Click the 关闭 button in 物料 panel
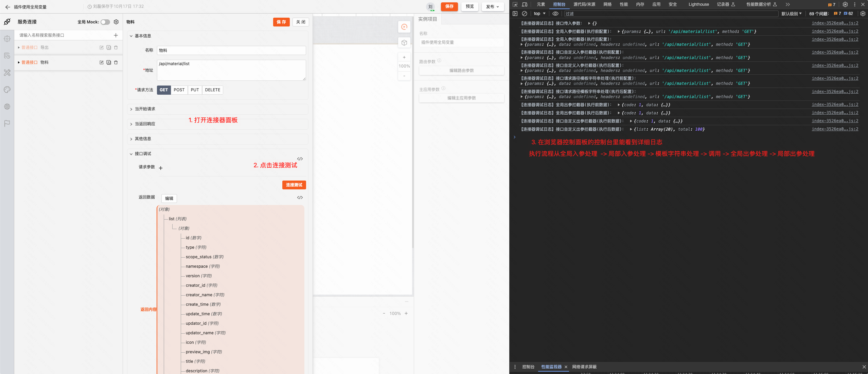The image size is (868, 374). point(301,22)
